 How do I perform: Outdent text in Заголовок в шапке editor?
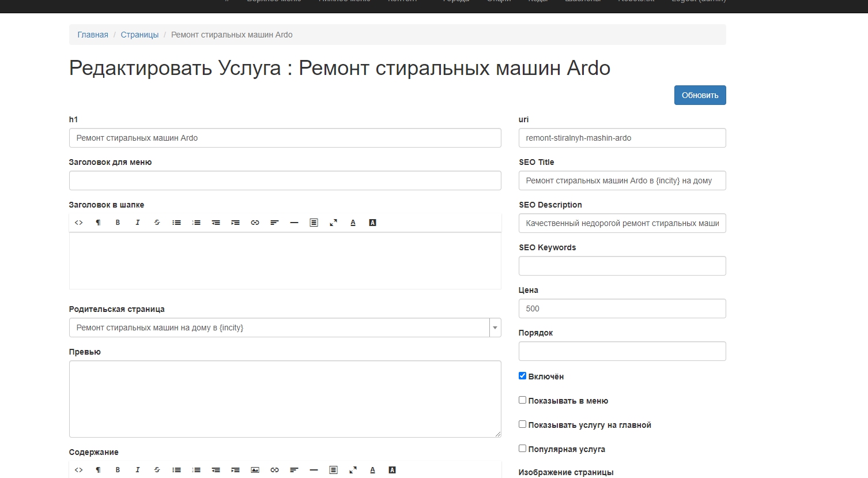coord(216,223)
